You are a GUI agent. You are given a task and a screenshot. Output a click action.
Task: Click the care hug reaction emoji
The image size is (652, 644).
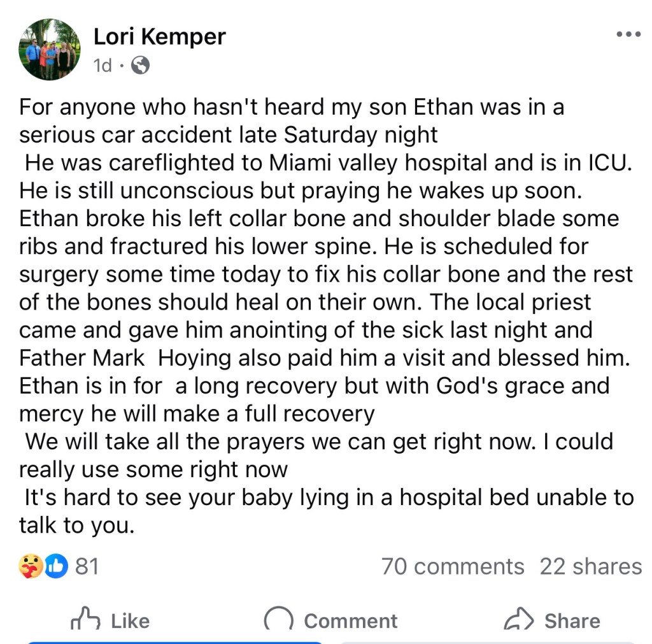[x=31, y=566]
